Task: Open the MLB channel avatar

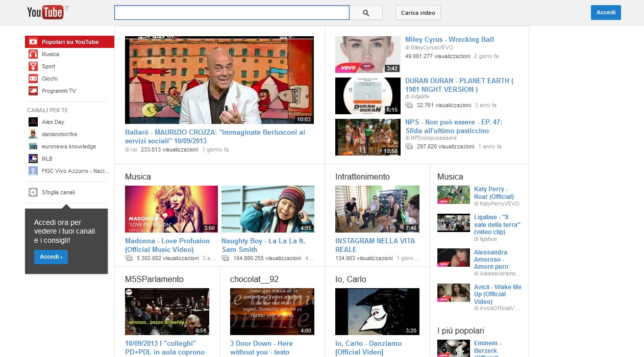Action: [x=33, y=159]
